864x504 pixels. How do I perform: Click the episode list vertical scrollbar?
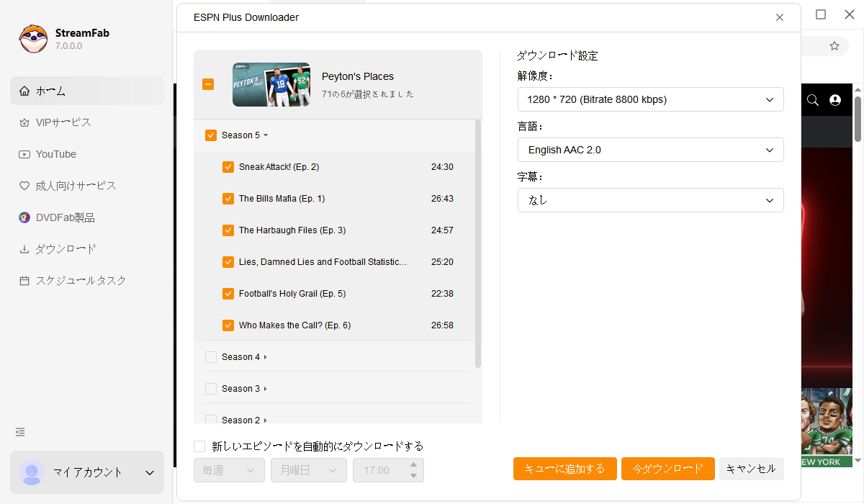click(x=477, y=245)
